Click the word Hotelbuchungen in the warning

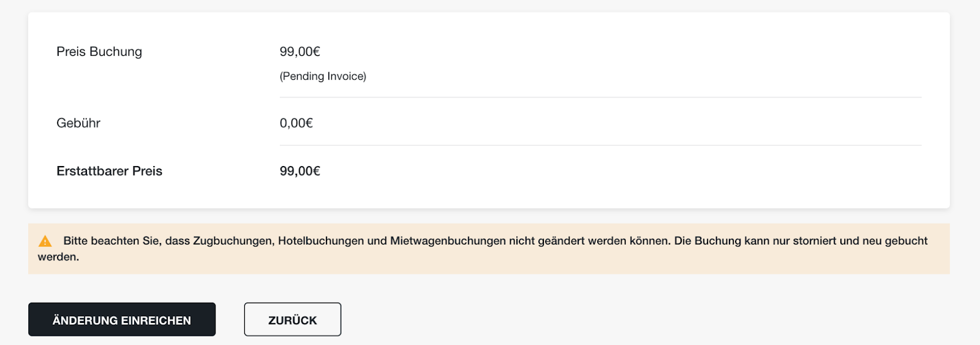[x=321, y=241]
